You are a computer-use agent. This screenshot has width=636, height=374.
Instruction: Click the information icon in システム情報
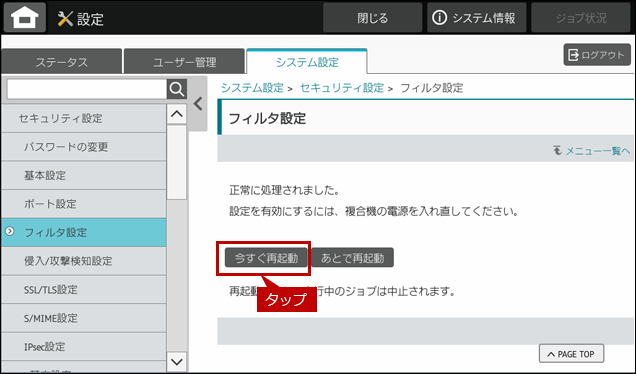(x=439, y=18)
